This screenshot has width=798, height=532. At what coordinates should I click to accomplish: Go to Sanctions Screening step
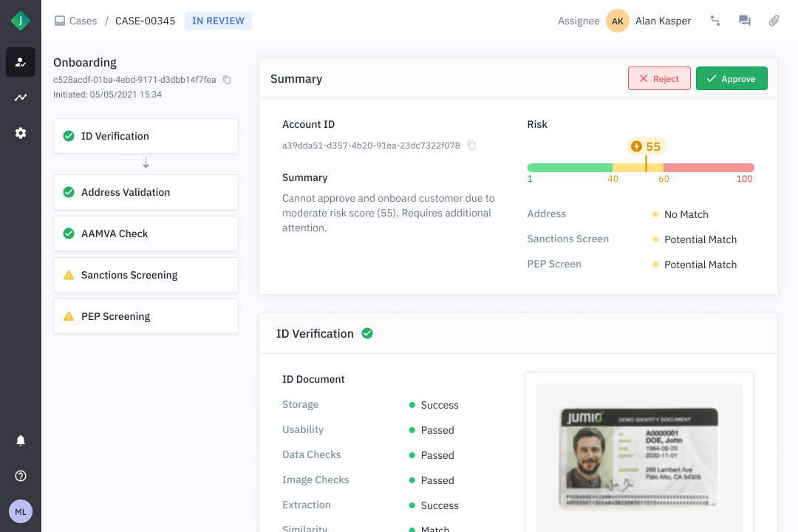146,275
